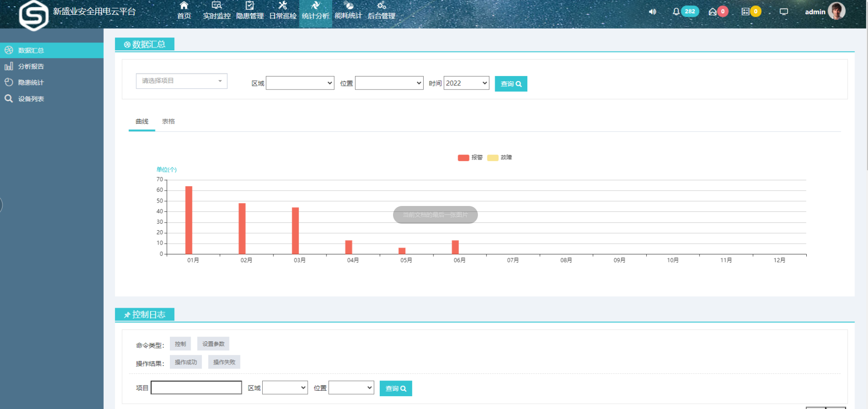This screenshot has width=868, height=409.
Task: Open the 区域 dropdown in 数据汇总
Action: (300, 83)
